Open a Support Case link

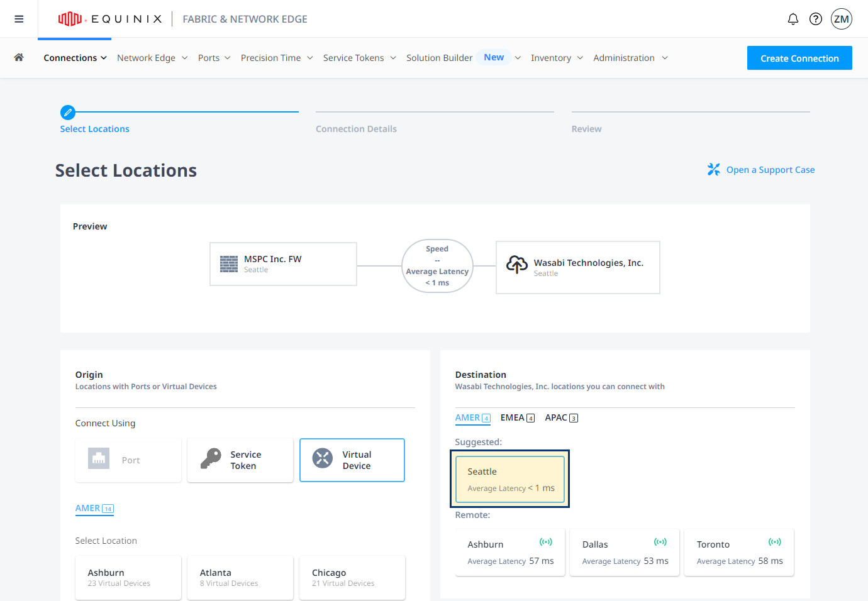(771, 170)
